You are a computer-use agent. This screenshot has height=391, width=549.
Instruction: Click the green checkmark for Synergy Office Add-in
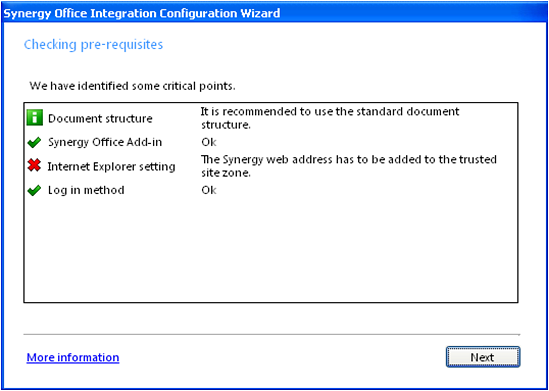[x=34, y=143]
